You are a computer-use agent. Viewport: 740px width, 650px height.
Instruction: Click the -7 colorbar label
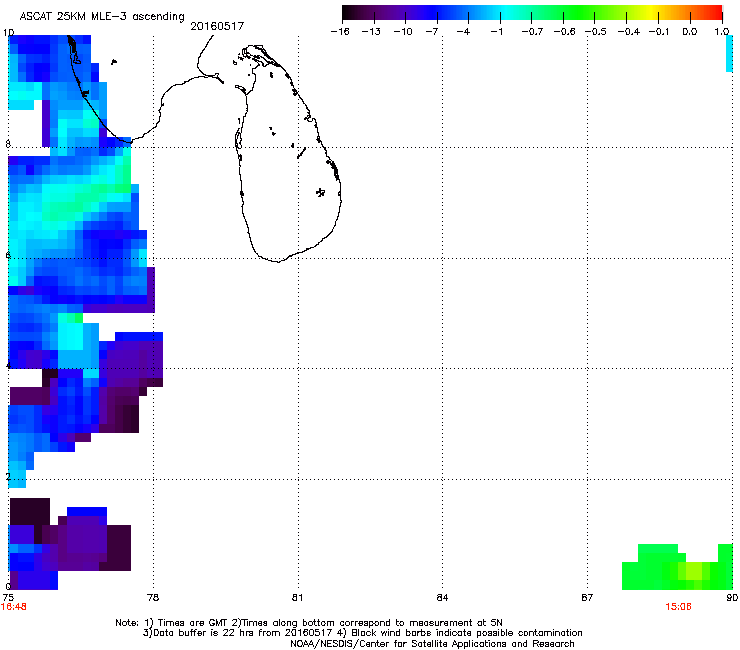click(x=432, y=32)
